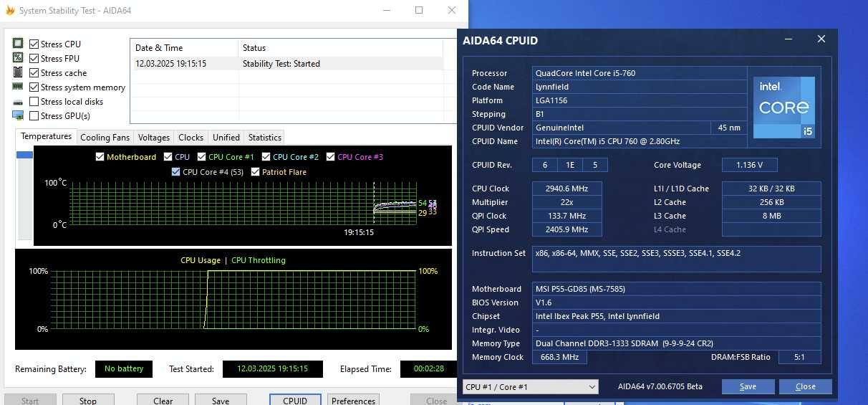Click the AIDA64 flame icon in title bar
868x405 pixels.
pos(10,11)
